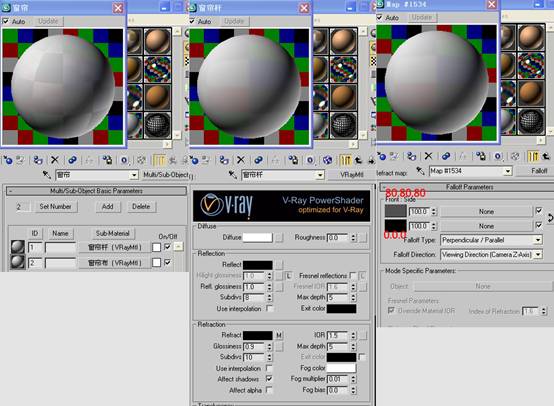Click the Set Number button

pos(55,206)
